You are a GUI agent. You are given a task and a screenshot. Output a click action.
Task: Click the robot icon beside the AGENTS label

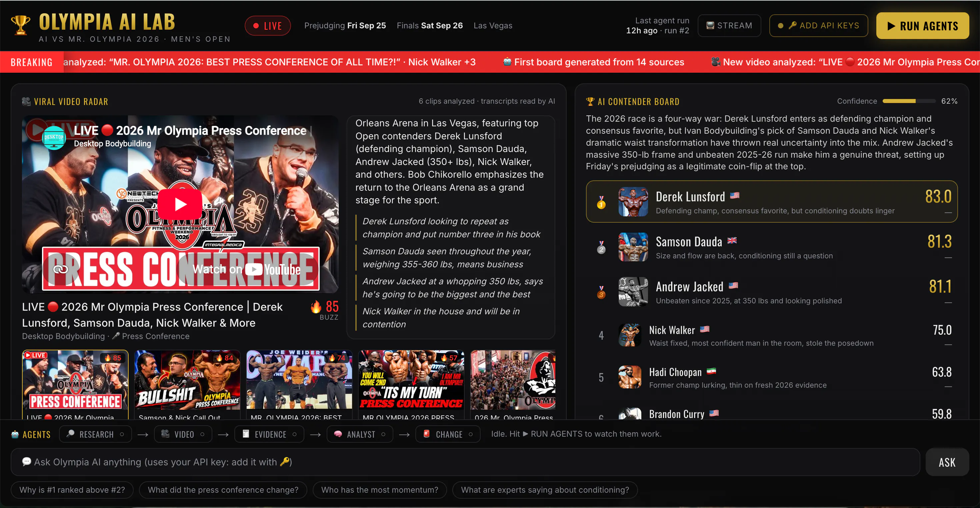[15, 434]
